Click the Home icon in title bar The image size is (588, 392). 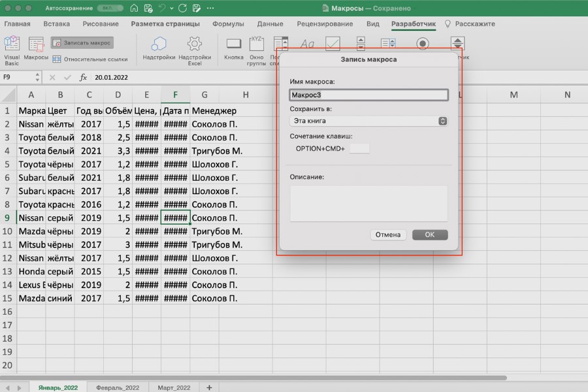(x=133, y=8)
